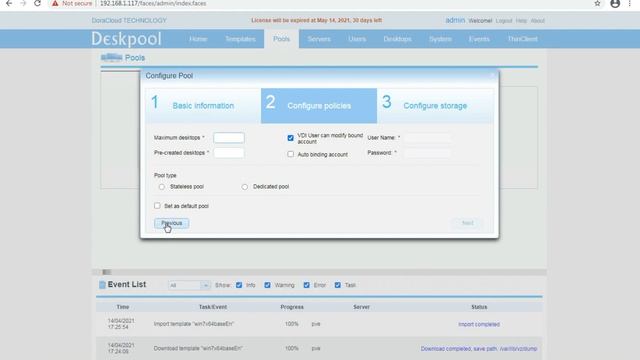Viewport: 640px width, 360px height.
Task: Open the Pools menu tab
Action: pos(281,39)
